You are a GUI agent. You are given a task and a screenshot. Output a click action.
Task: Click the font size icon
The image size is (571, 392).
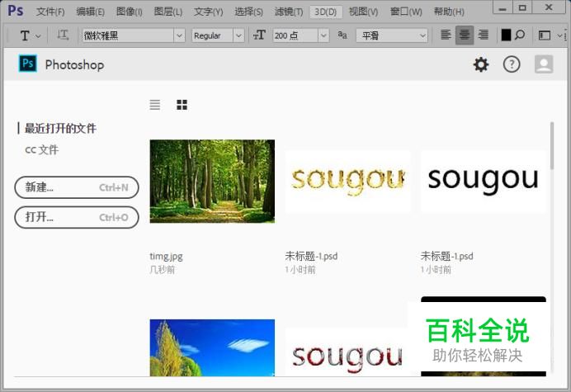click(259, 35)
